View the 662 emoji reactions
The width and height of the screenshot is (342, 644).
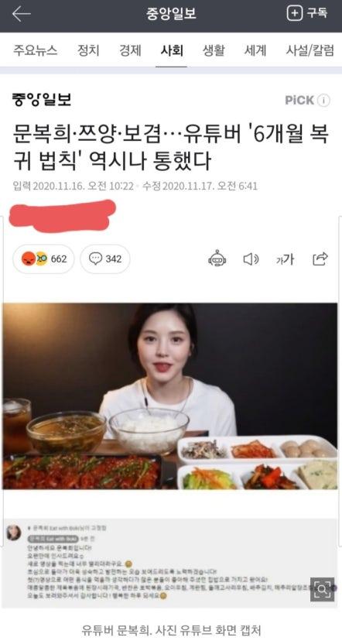click(x=43, y=259)
